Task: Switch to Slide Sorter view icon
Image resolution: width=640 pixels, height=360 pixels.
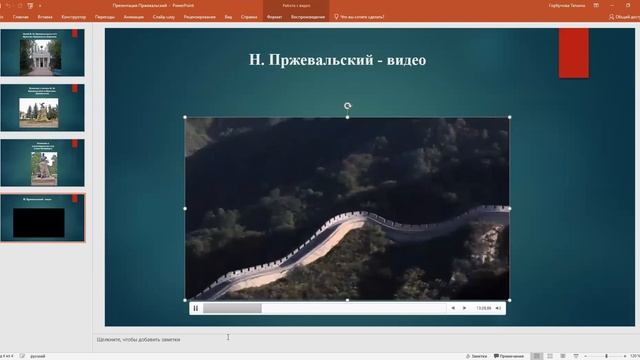Action: [x=550, y=356]
